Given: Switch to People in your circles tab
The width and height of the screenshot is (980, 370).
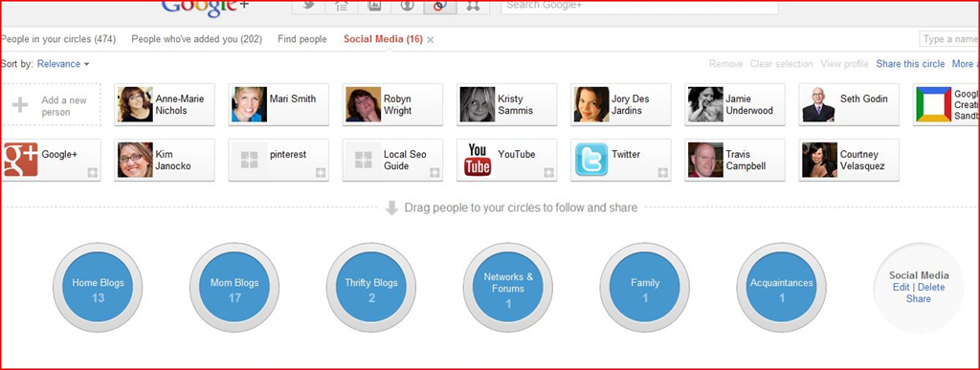Looking at the screenshot, I should click(58, 39).
